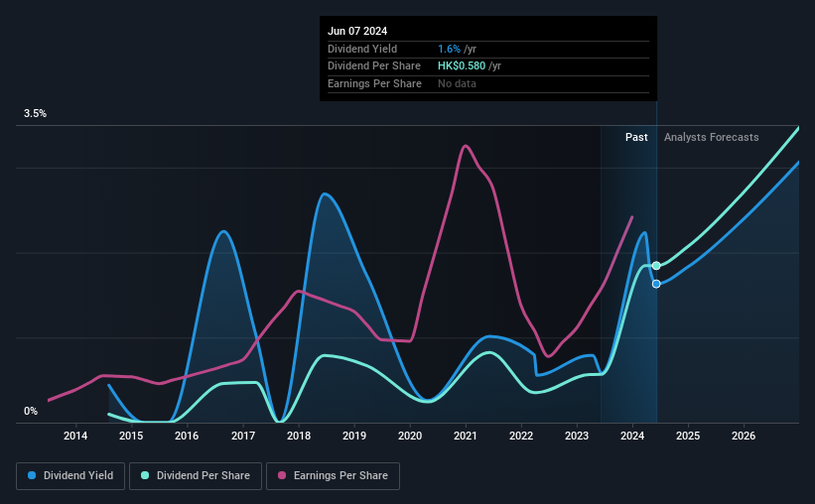
Task: Click the 2025 x-axis label
Action: click(x=688, y=436)
